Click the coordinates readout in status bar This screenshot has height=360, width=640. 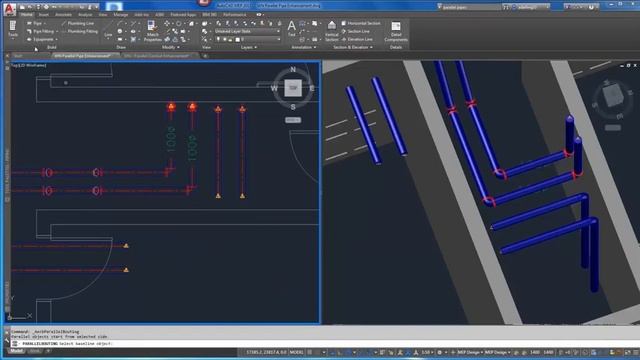click(x=266, y=352)
